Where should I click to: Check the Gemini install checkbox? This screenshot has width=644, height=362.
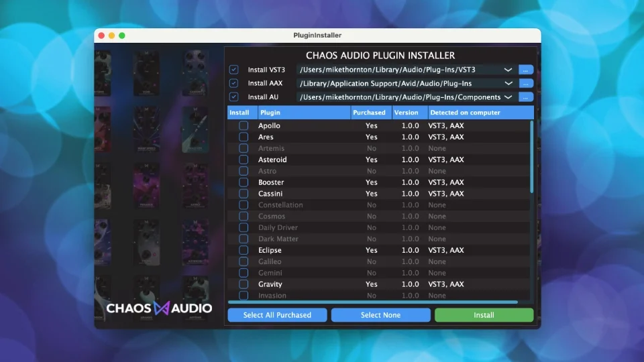pos(244,273)
